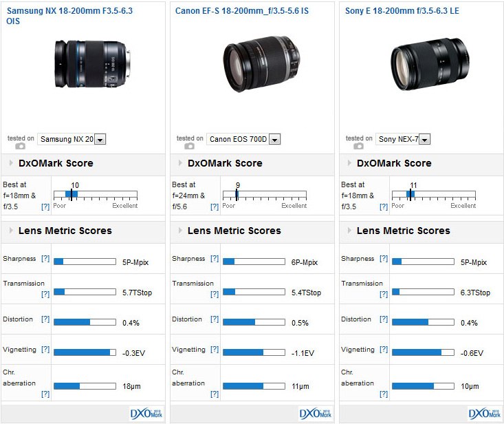Click camera icon under Canon tested on
This screenshot has height=424, width=504.
click(x=189, y=147)
